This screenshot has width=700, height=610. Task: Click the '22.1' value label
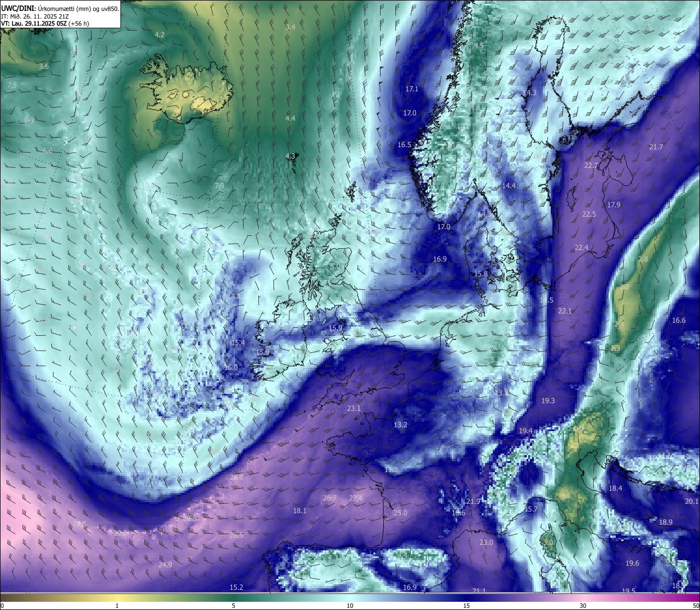click(x=565, y=311)
